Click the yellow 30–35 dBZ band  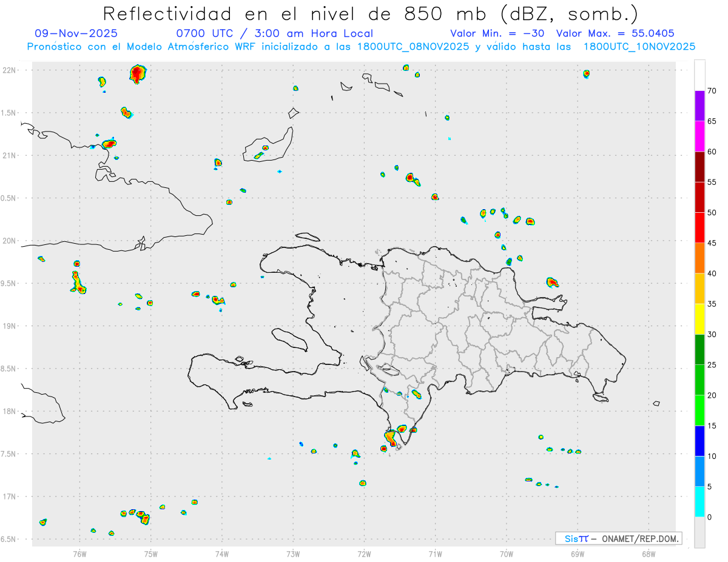tap(699, 319)
